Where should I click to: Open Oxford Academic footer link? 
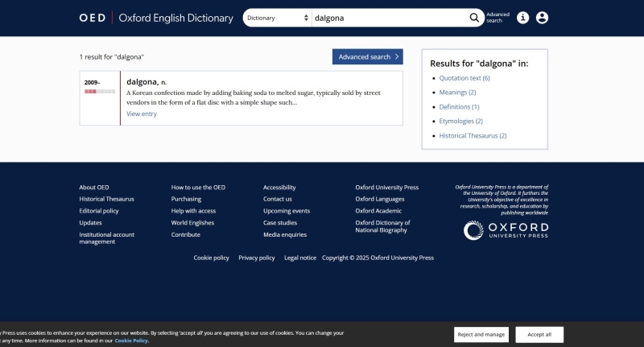[378, 211]
